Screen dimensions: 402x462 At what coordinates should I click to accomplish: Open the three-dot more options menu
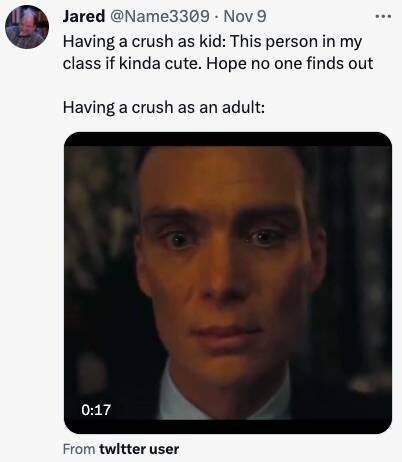(383, 16)
